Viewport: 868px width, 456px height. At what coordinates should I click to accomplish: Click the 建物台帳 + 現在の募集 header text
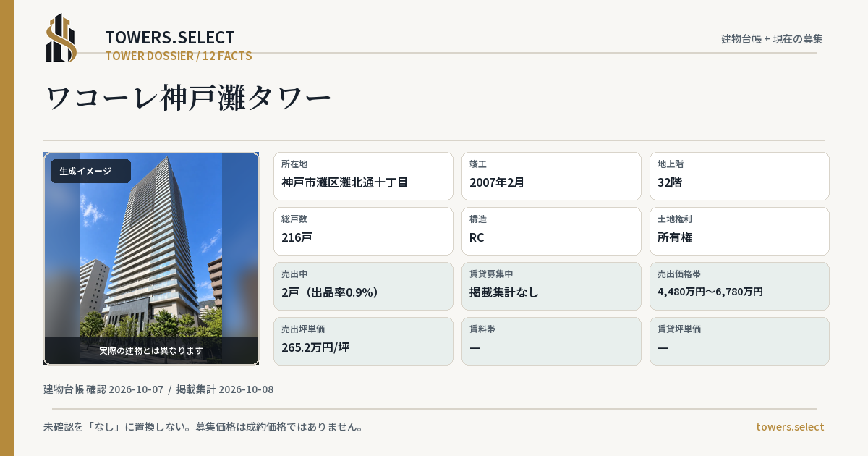[x=772, y=39]
